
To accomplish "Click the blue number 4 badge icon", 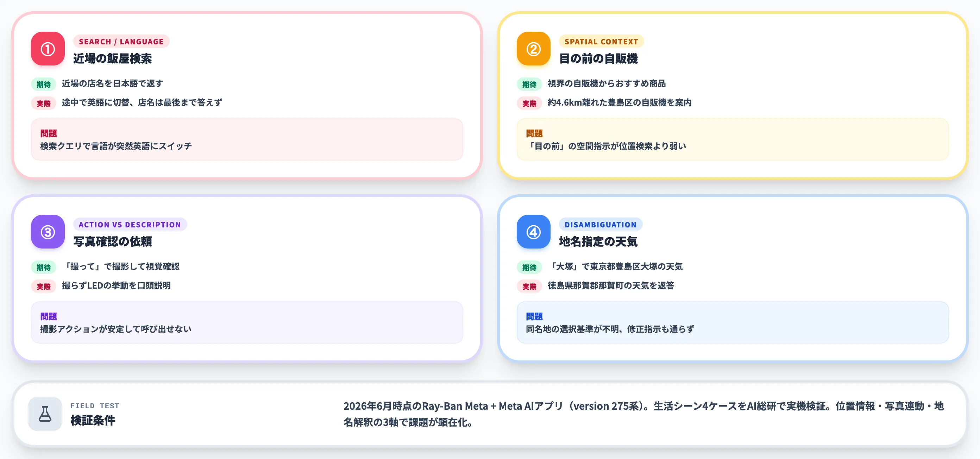I will tap(533, 232).
